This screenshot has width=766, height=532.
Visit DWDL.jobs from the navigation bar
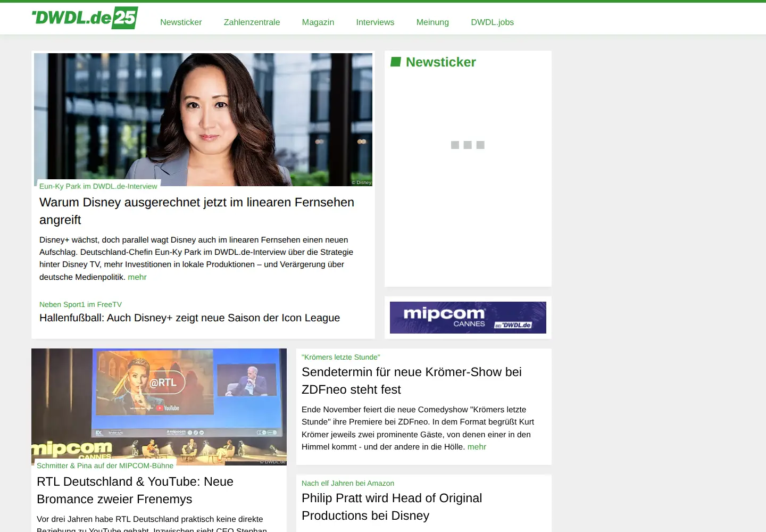[x=493, y=22]
